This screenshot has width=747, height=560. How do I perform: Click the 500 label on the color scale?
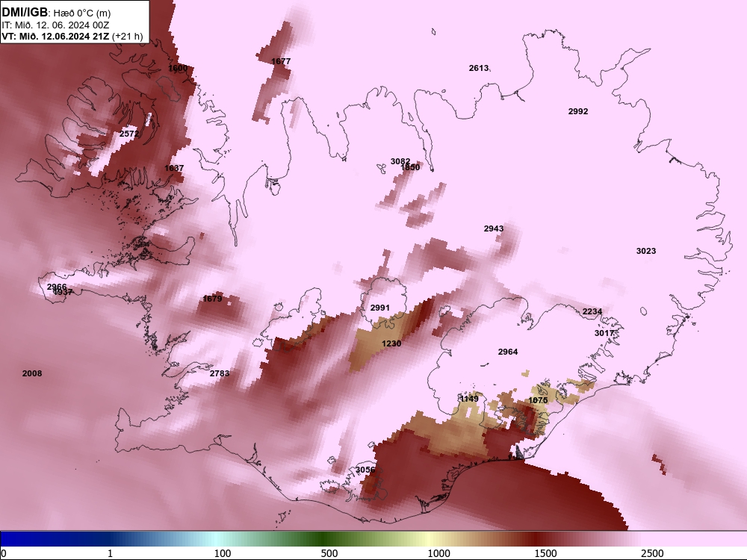point(329,553)
